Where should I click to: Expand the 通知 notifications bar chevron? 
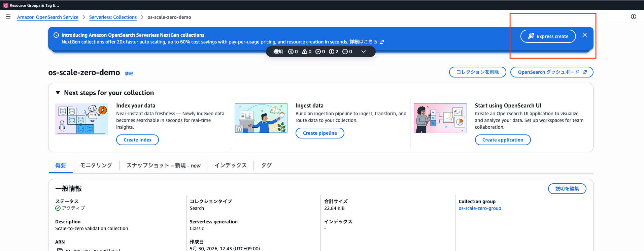[364, 52]
